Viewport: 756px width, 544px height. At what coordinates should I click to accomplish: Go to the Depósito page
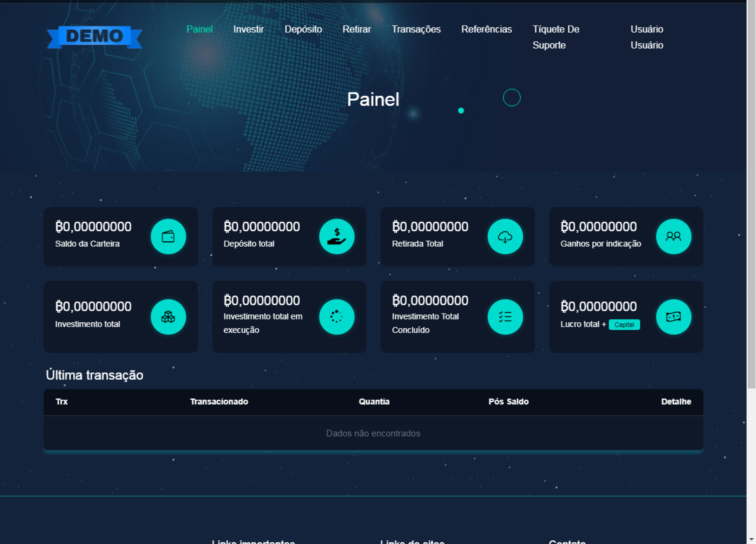point(303,29)
